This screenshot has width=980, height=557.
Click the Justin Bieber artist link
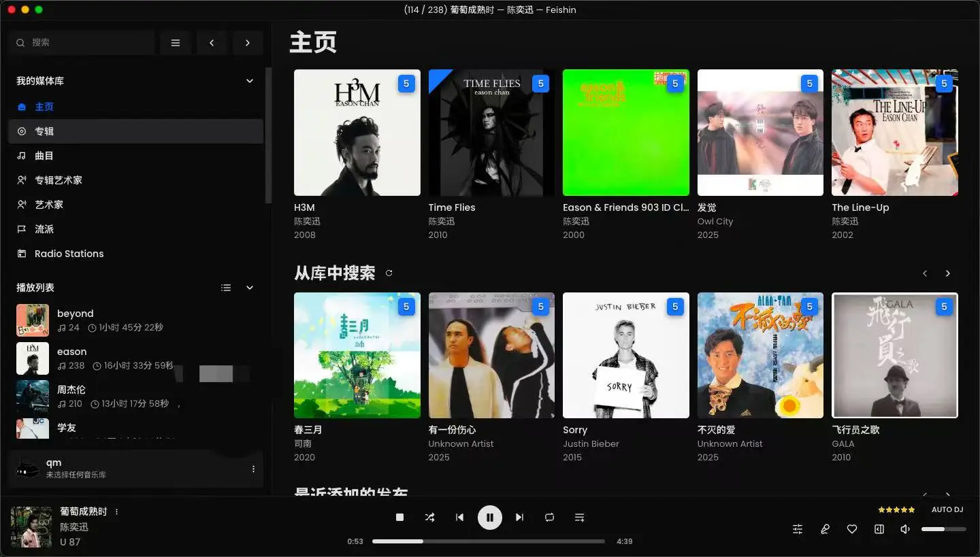(x=591, y=443)
